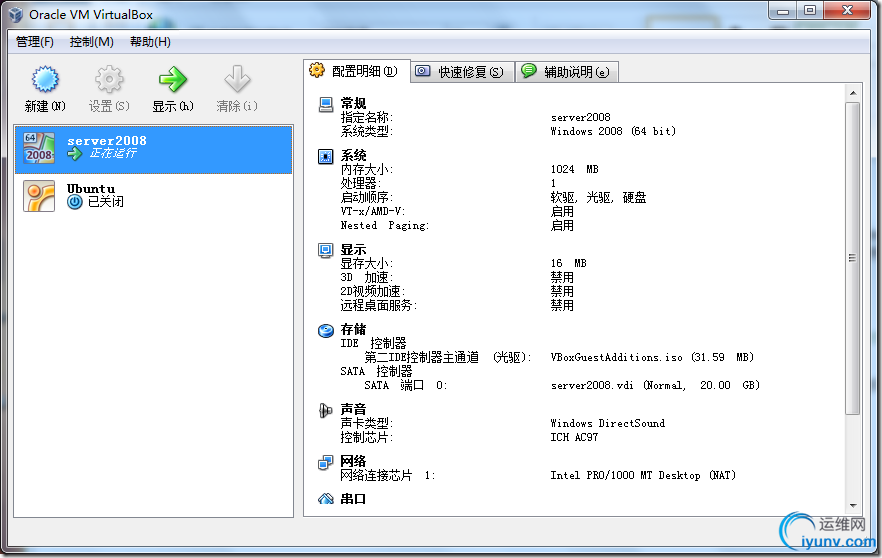Select the Ubuntu virtual machine entry
Screen dimensions: 882x558
point(154,196)
